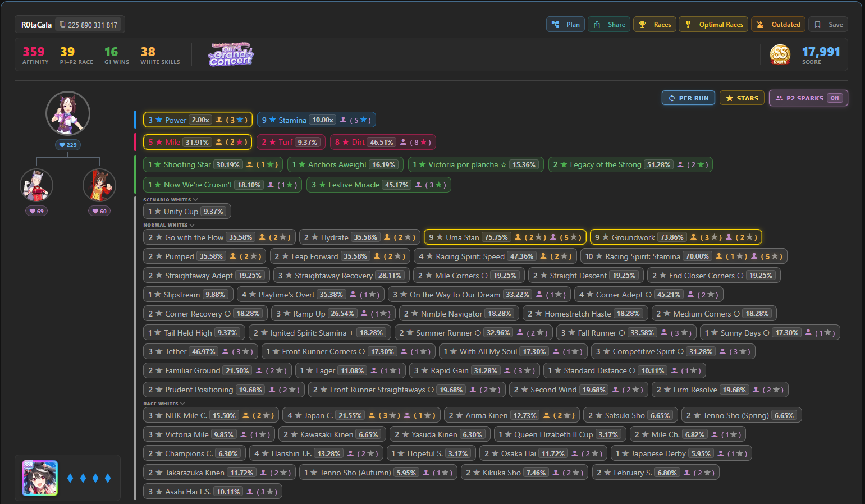
Task: Click the 16 G1 Wins stat
Action: [x=117, y=55]
